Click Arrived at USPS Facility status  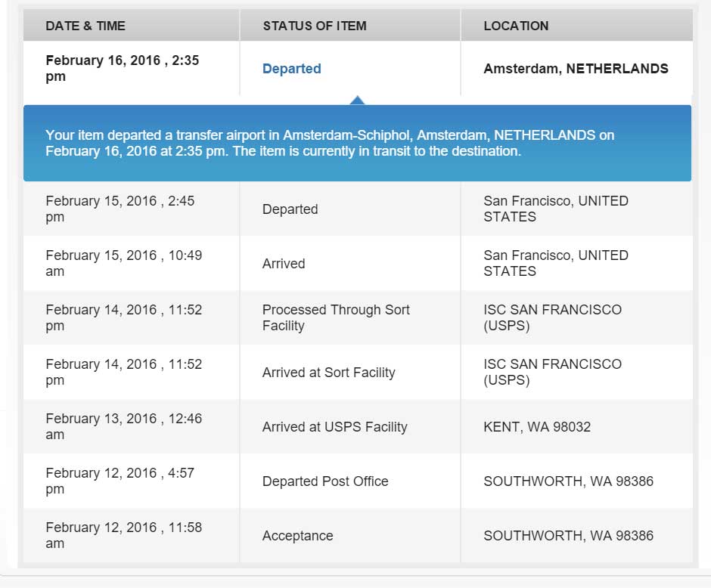click(334, 427)
